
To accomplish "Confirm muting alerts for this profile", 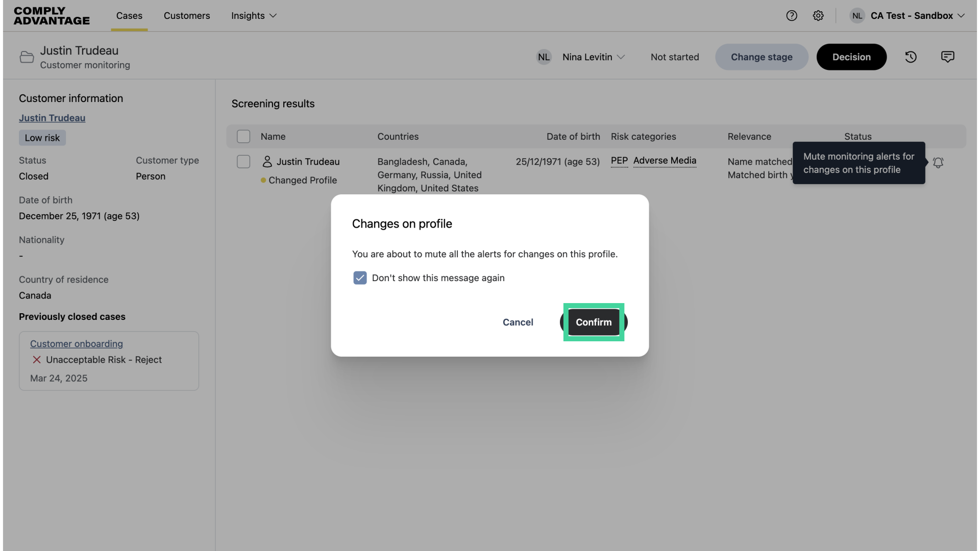I will [594, 322].
